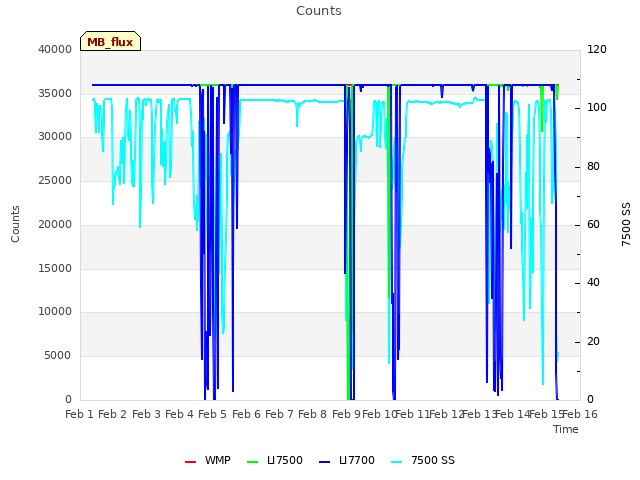Click the 40 right axis value
The height and width of the screenshot is (480, 640).
593,283
